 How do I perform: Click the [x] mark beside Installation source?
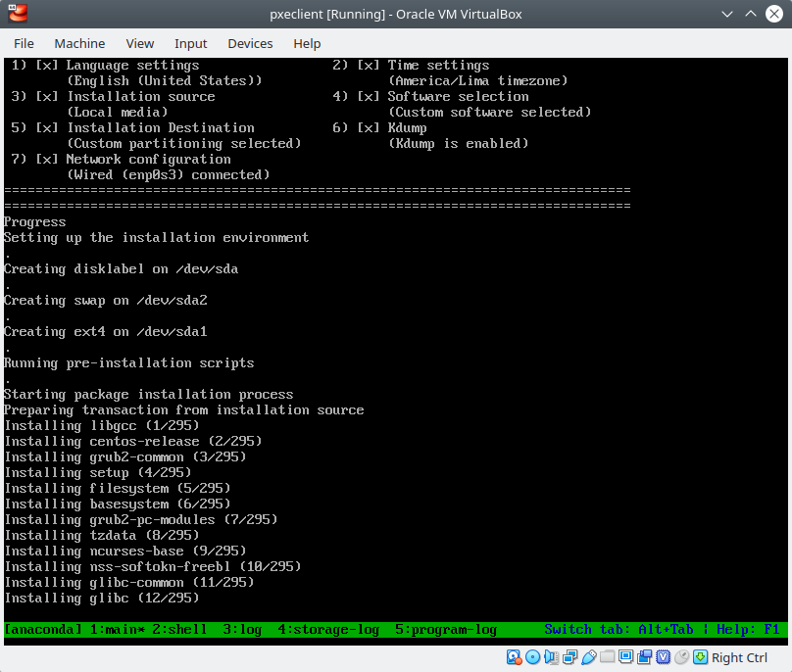coord(47,96)
